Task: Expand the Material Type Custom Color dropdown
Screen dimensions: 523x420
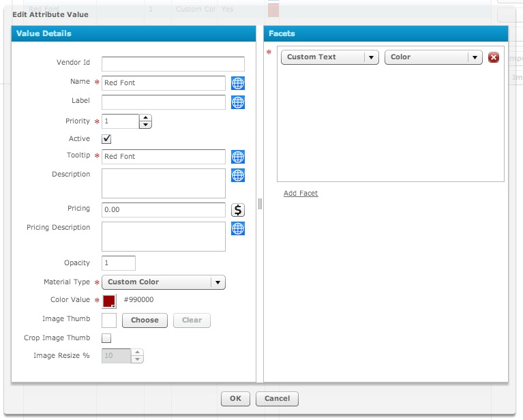Action: [x=164, y=282]
